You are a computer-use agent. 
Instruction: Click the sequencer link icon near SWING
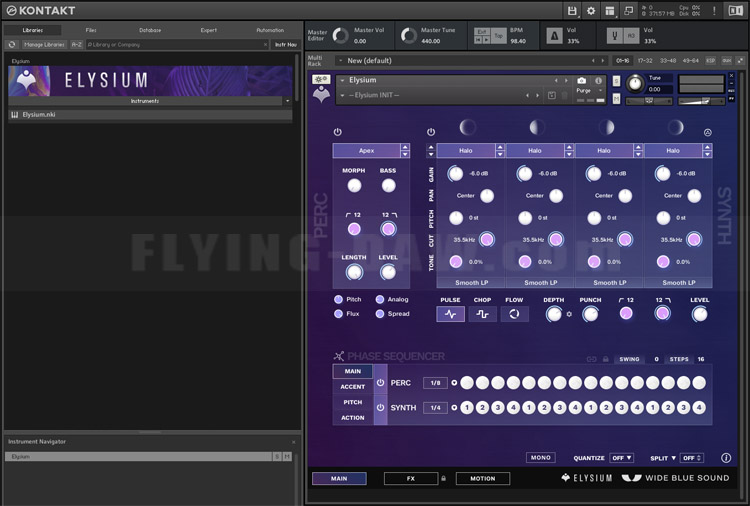tap(592, 359)
